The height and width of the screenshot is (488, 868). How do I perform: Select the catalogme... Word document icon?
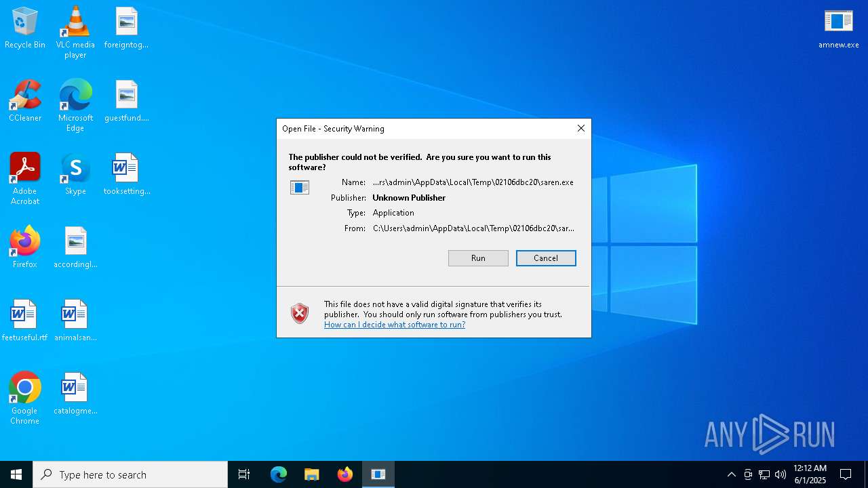coord(75,394)
